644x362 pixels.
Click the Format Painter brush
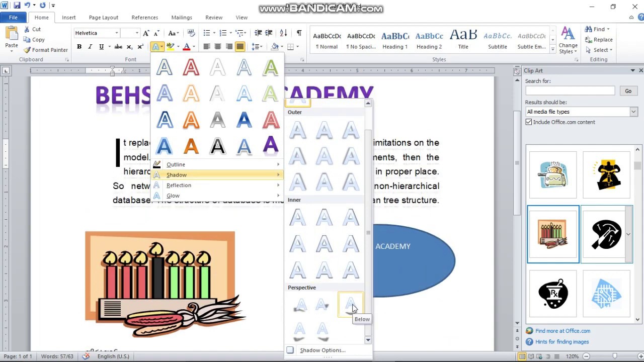[45, 50]
